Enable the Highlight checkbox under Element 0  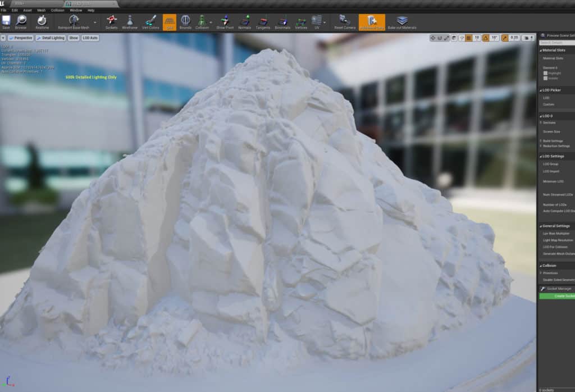coord(545,74)
